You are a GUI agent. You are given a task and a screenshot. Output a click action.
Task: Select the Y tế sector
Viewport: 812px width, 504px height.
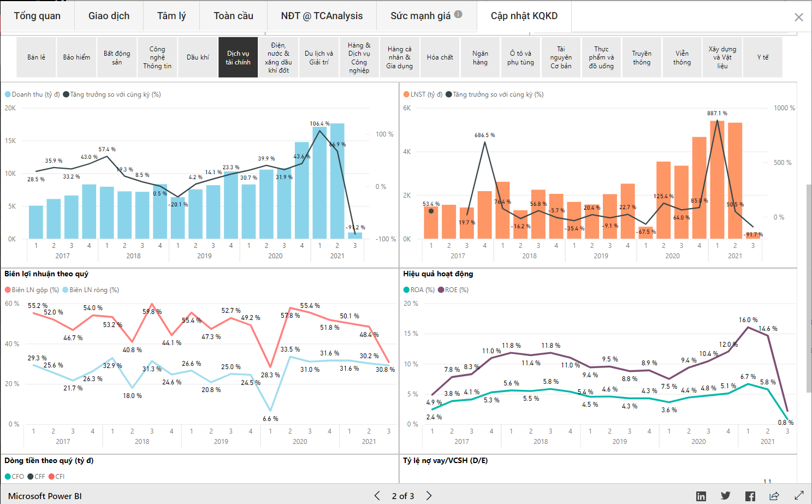coord(763,57)
